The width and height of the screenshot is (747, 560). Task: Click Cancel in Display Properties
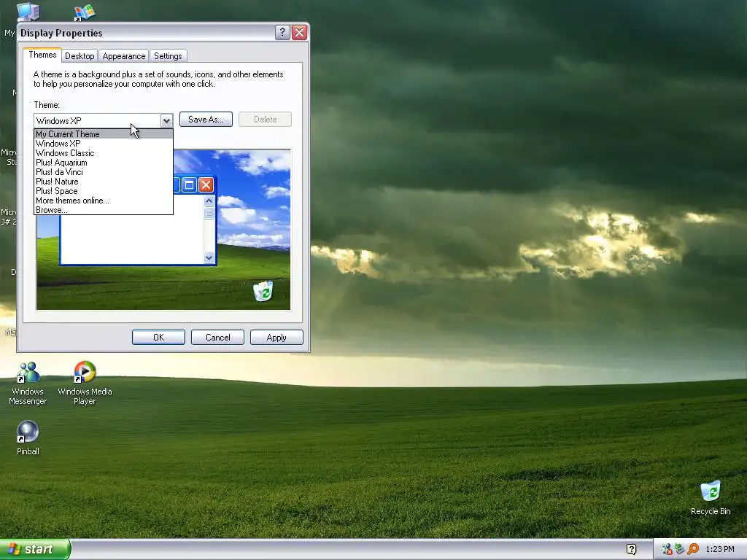tap(217, 337)
